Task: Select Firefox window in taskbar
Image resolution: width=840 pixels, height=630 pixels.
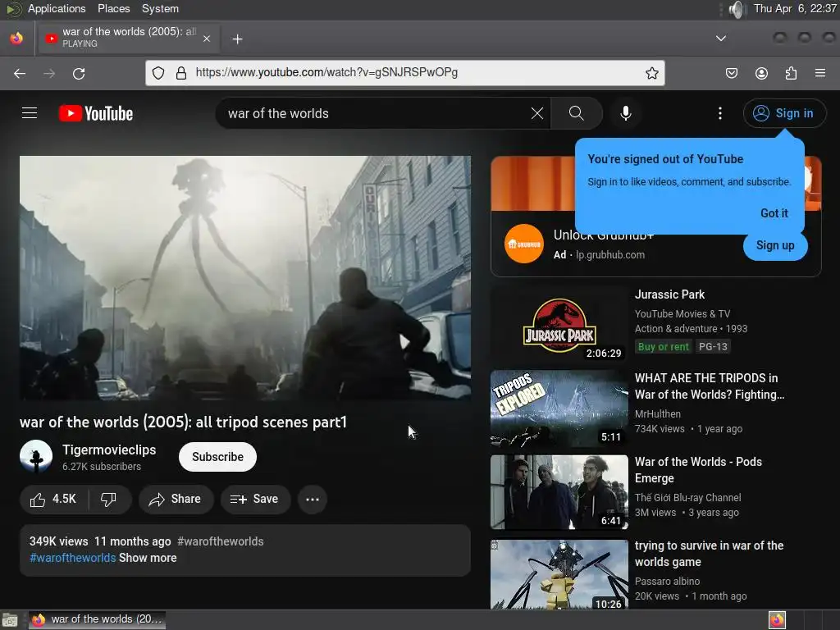Action: (97, 620)
